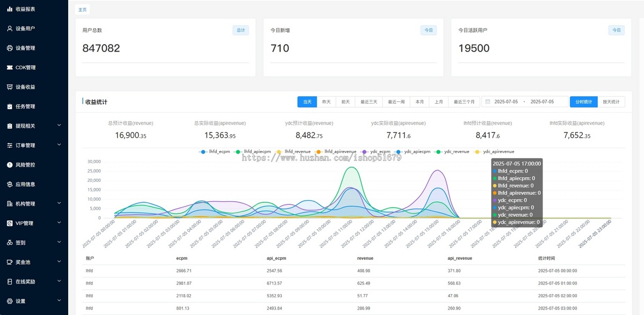Viewport: 644px width, 315px height.
Task: Expand the 提现相关 sidebar submenu
Action: [x=59, y=126]
